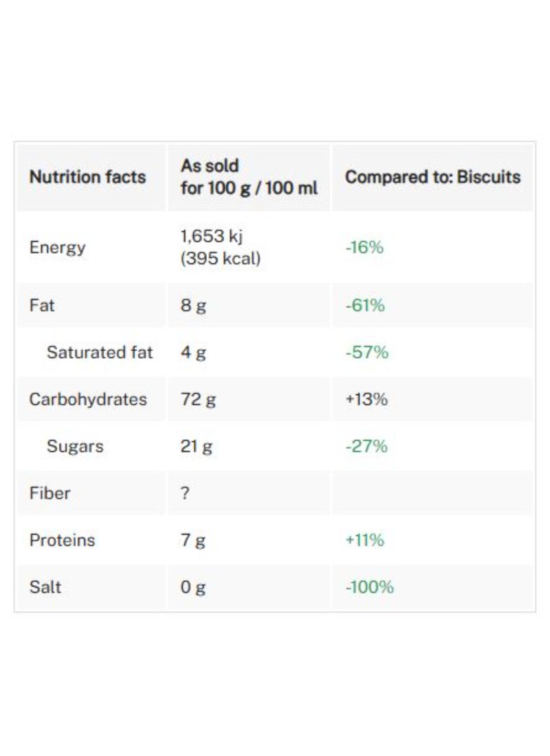Viewport: 550px width, 756px height.
Task: Select the Energy row label
Action: (x=57, y=247)
